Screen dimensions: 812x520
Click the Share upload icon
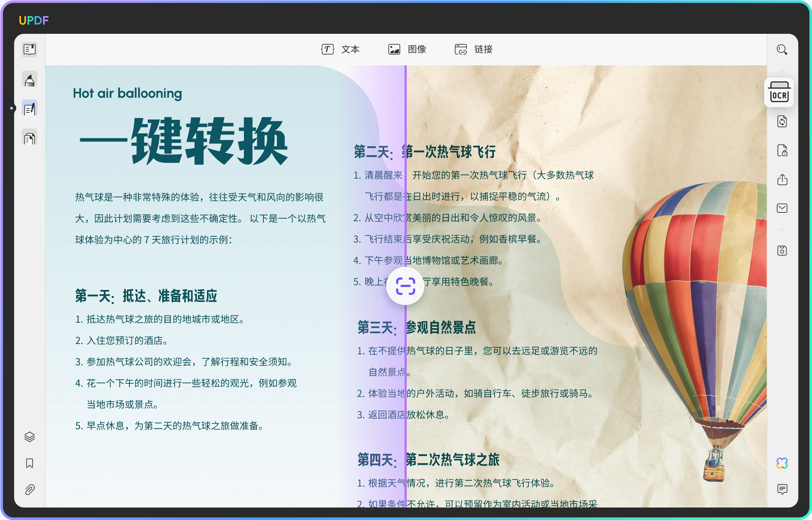(x=782, y=179)
